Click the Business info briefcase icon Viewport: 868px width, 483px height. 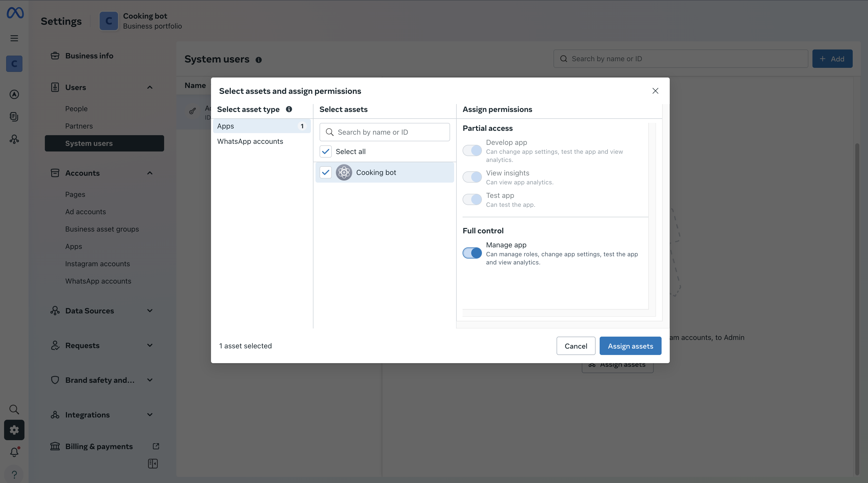55,56
